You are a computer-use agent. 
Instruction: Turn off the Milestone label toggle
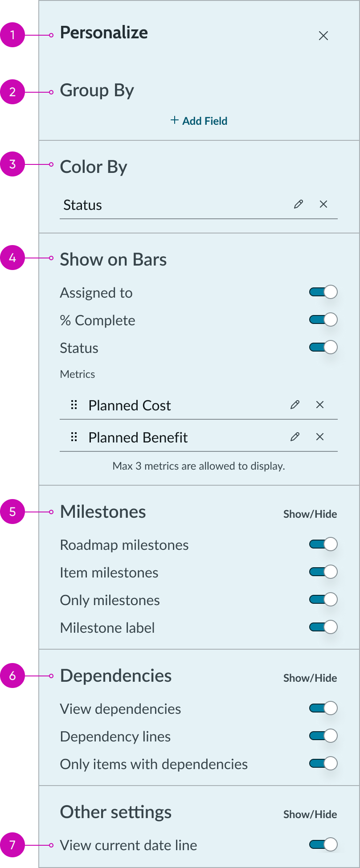pos(323,627)
